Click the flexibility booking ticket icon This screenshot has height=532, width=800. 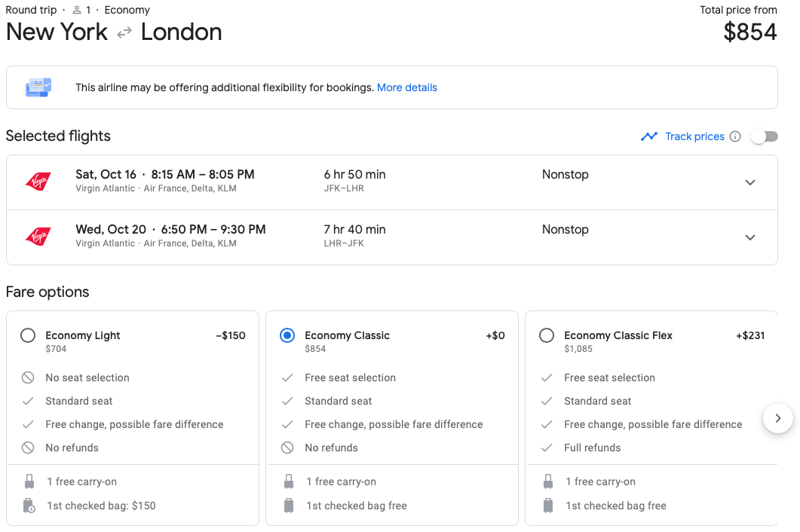38,87
